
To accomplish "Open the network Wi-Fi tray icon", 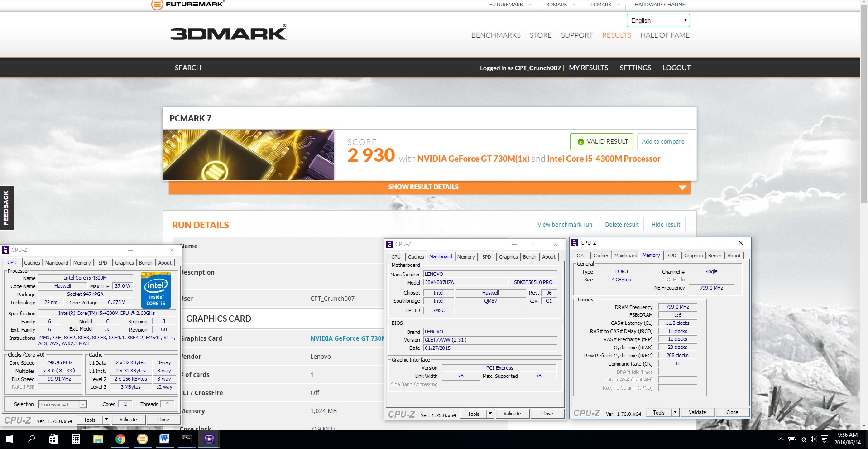I will click(803, 439).
